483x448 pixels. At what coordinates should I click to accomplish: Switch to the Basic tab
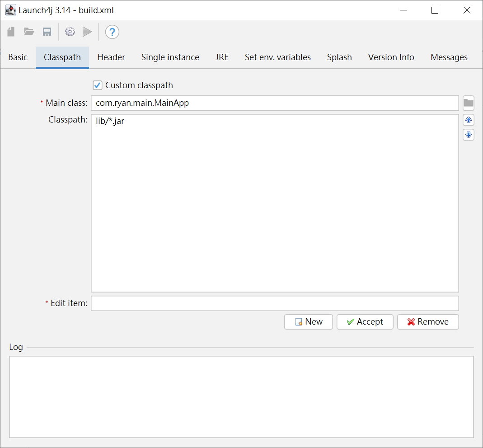coord(18,57)
